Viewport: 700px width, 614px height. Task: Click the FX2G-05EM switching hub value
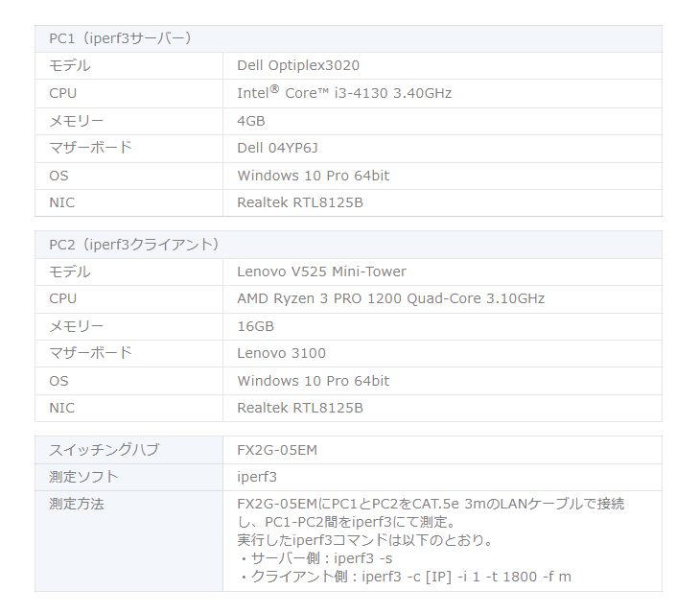coord(277,450)
